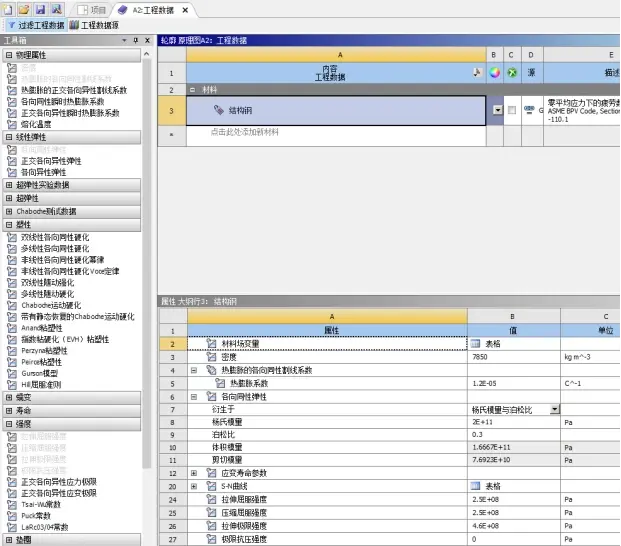The width and height of the screenshot is (621, 546).
Task: Switch to the 项目 tab
Action: (x=92, y=10)
